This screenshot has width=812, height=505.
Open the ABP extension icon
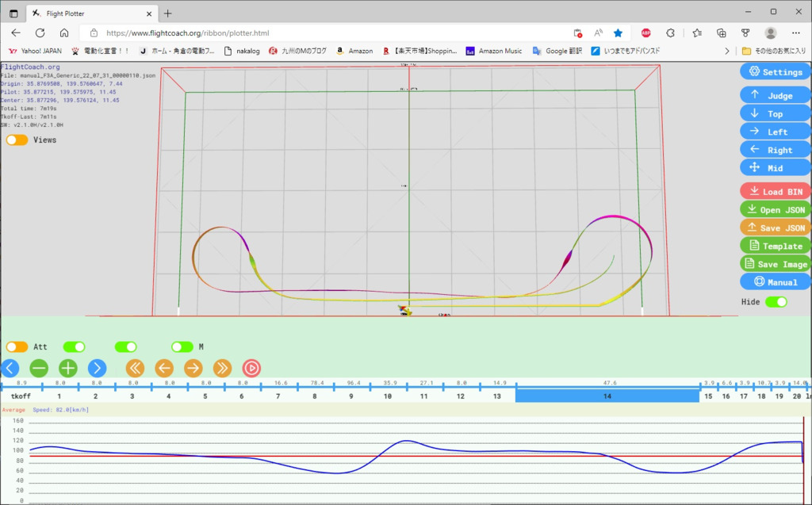[645, 33]
